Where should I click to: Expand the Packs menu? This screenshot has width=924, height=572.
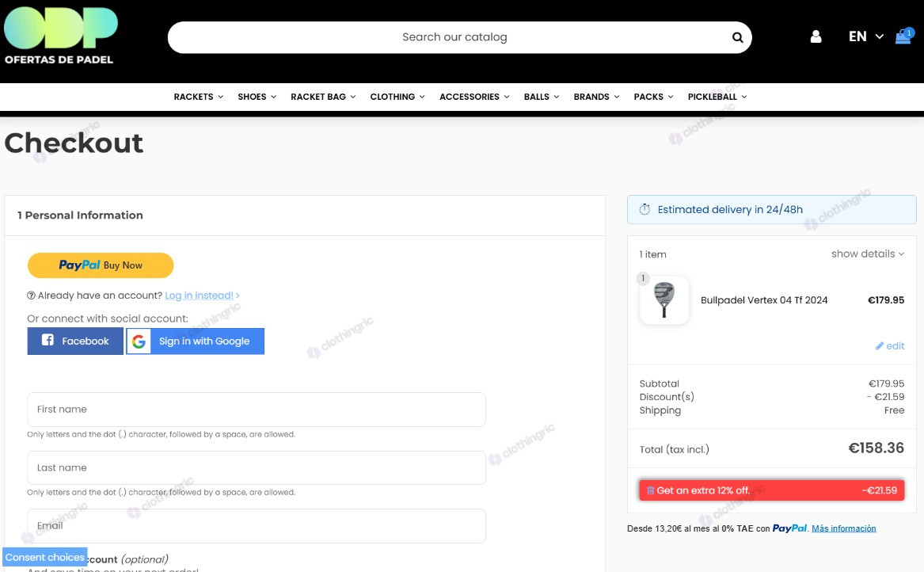click(653, 97)
